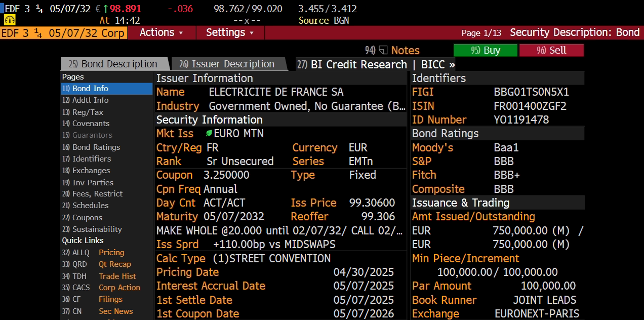Click the FIGI value BBG01TS0N5X1
Viewport: 644px width, 320px height.
point(531,92)
